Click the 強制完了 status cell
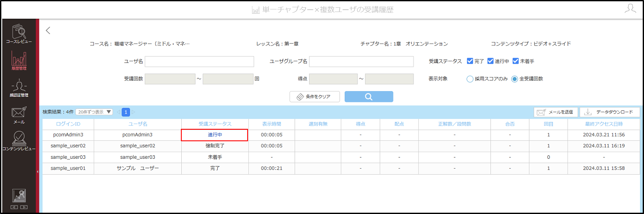This screenshot has width=644, height=214. point(215,146)
